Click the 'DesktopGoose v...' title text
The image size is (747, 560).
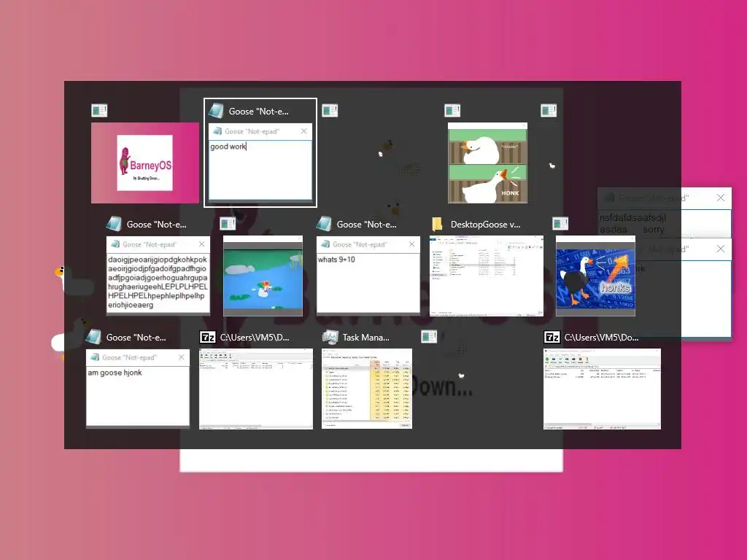click(485, 225)
